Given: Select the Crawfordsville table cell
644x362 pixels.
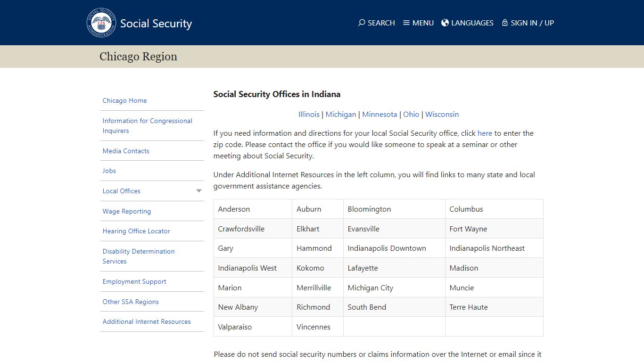Looking at the screenshot, I should pyautogui.click(x=253, y=229).
